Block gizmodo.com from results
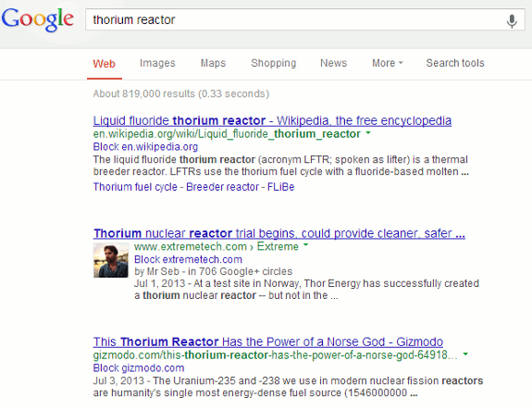The image size is (532, 410). click(139, 368)
